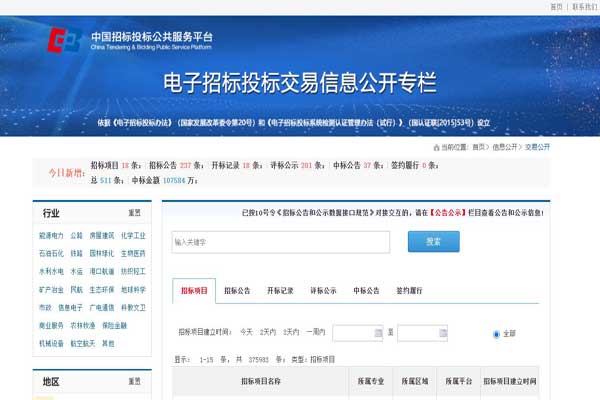The image size is (600, 400).
Task: Go to 首页 in the breadcrumb
Action: [x=478, y=147]
